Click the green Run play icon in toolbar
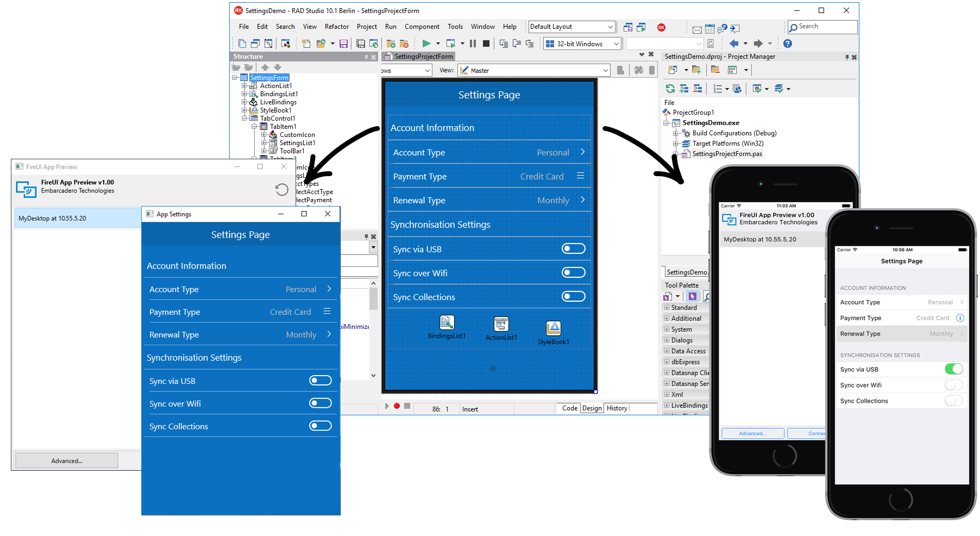The height and width of the screenshot is (536, 980). point(426,43)
